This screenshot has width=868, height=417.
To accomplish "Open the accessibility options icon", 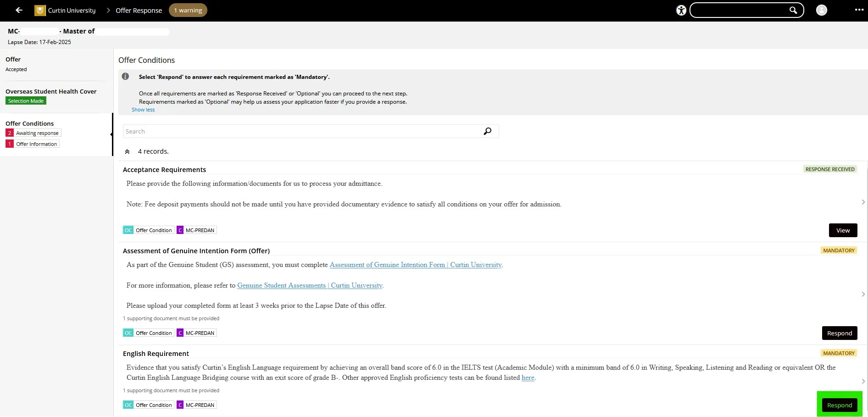I will tap(681, 11).
